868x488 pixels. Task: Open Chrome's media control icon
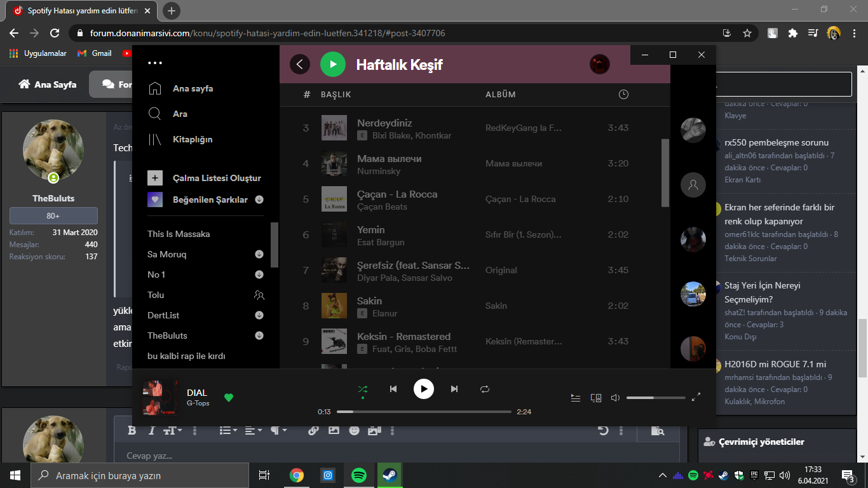click(x=813, y=33)
